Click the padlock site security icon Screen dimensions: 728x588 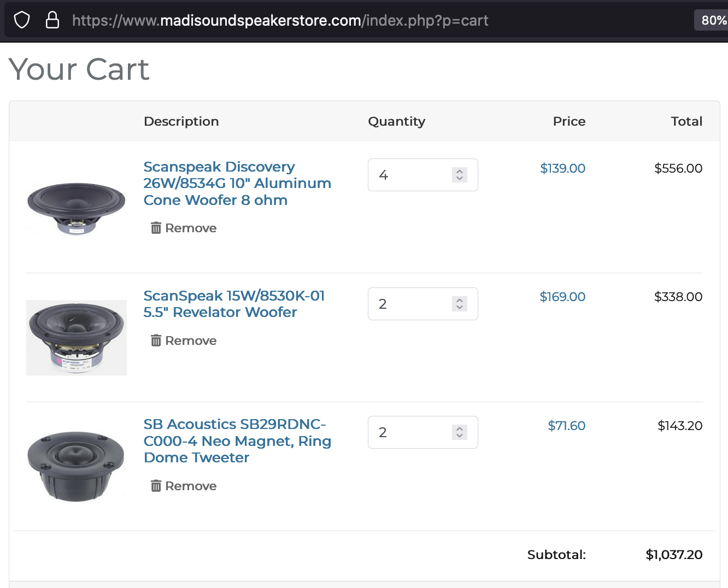point(52,20)
